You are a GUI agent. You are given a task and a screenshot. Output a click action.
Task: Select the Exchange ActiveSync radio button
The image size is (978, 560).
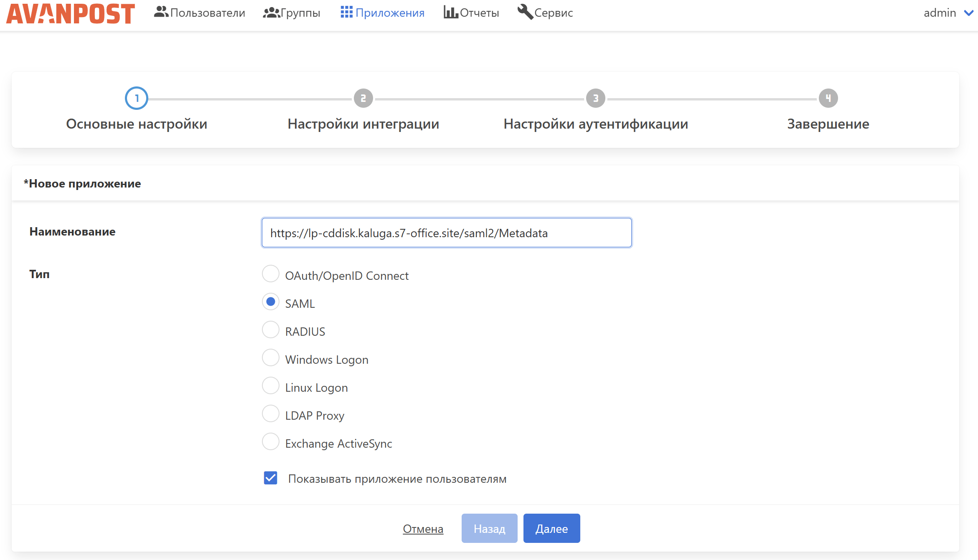click(x=271, y=442)
